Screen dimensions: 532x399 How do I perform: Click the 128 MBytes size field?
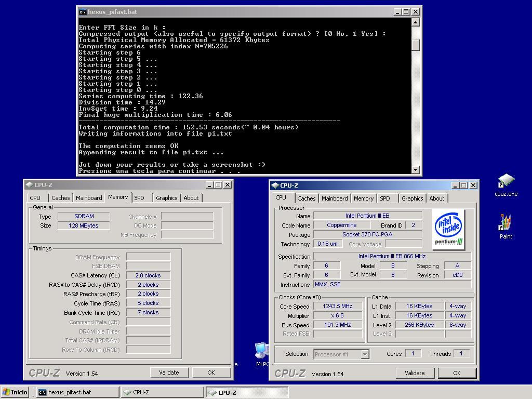[84, 225]
